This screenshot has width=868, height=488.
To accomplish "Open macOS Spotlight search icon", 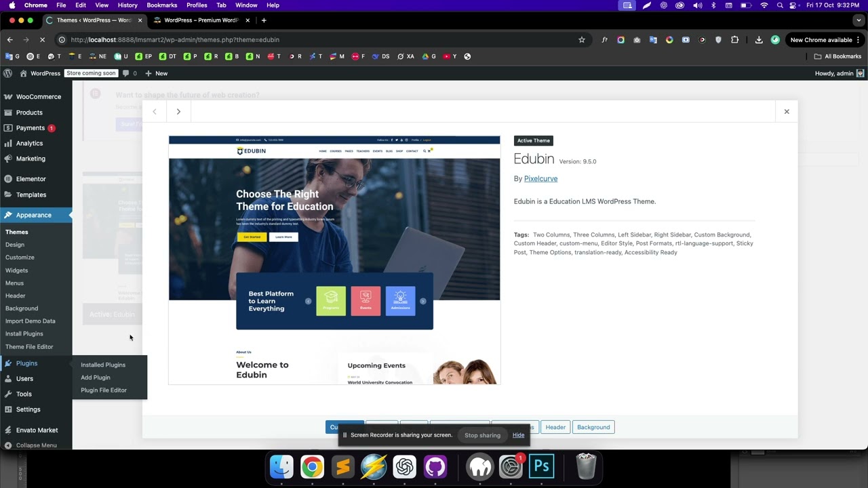I will pyautogui.click(x=781, y=5).
